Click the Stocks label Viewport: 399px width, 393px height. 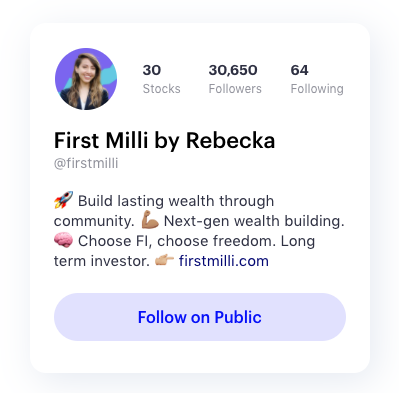pyautogui.click(x=161, y=89)
